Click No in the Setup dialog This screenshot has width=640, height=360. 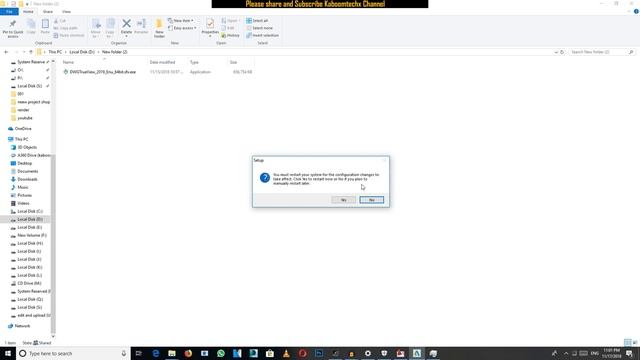[x=371, y=200]
